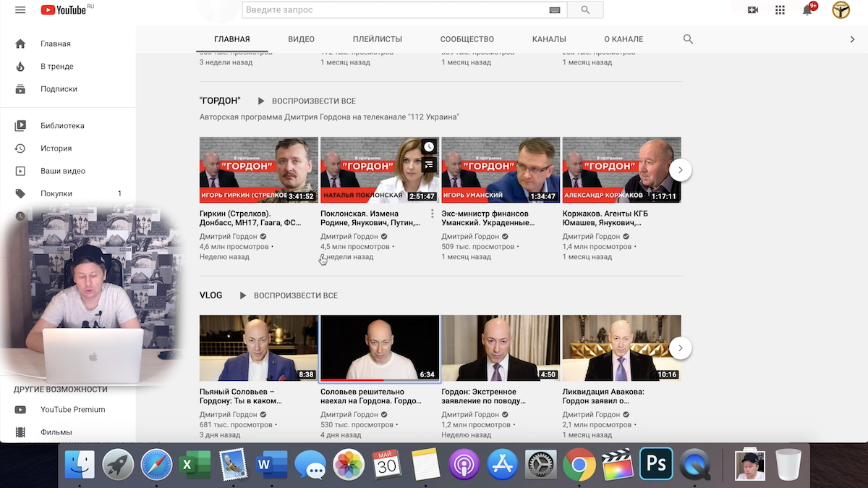Viewport: 868px width, 488px height.
Task: Open Пьяный Соловьев video thumbnail
Action: 259,348
